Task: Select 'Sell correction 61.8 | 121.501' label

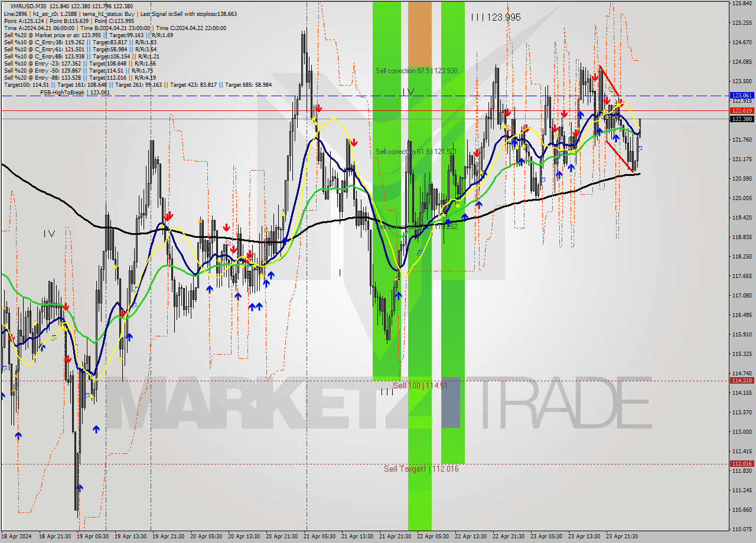Action: pos(416,152)
